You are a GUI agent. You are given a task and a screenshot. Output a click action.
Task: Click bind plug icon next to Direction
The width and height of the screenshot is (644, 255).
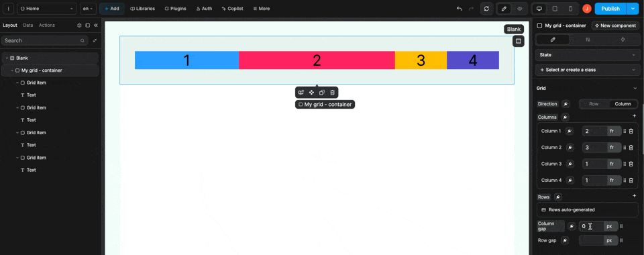pyautogui.click(x=566, y=104)
